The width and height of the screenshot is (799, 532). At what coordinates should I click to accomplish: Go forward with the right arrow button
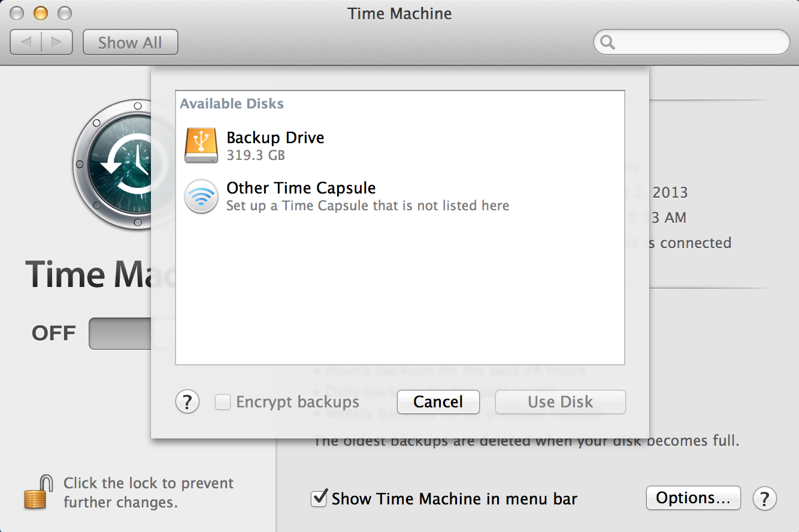tap(57, 43)
